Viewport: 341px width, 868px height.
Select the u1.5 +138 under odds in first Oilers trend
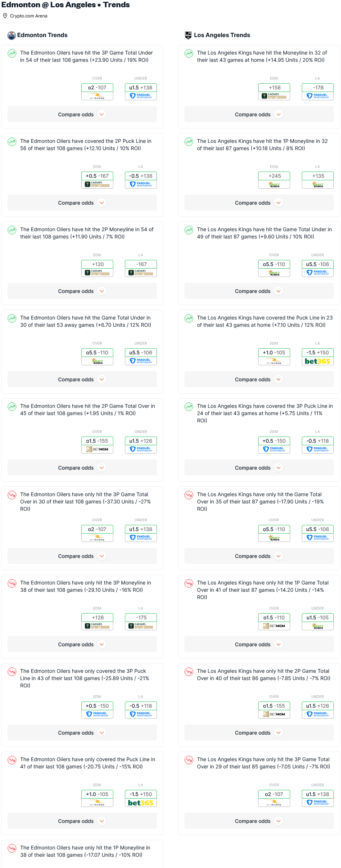pos(141,88)
